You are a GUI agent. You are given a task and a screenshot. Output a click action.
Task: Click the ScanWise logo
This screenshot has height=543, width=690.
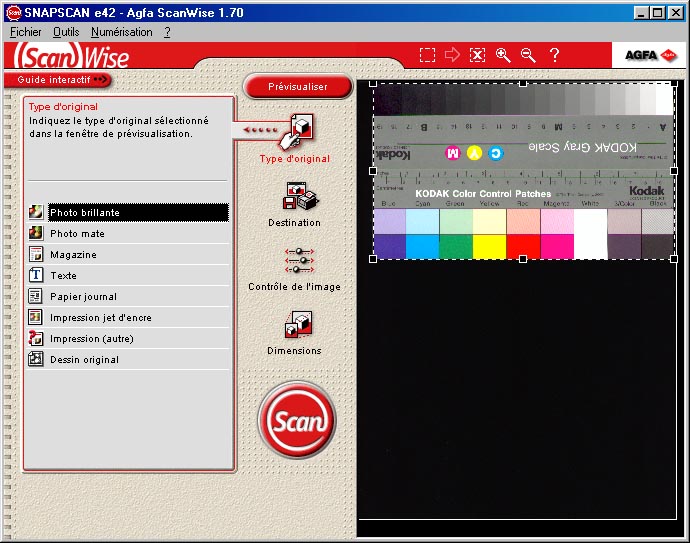click(71, 56)
